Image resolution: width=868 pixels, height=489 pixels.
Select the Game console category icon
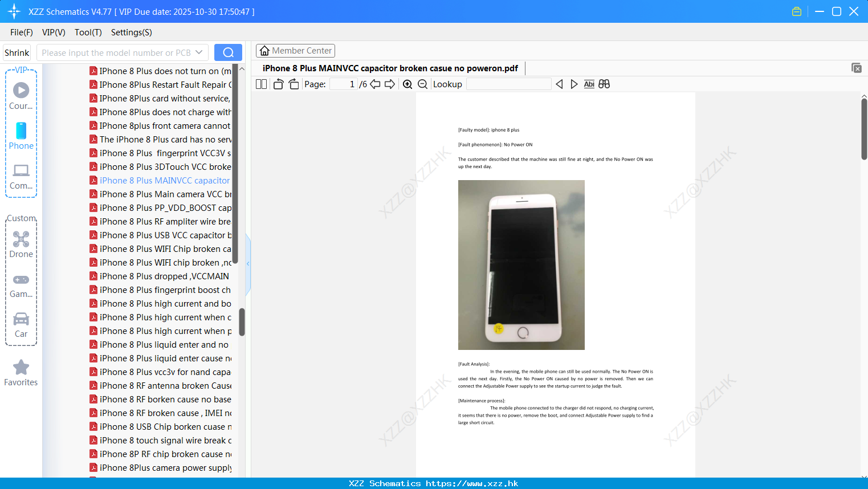click(x=21, y=286)
